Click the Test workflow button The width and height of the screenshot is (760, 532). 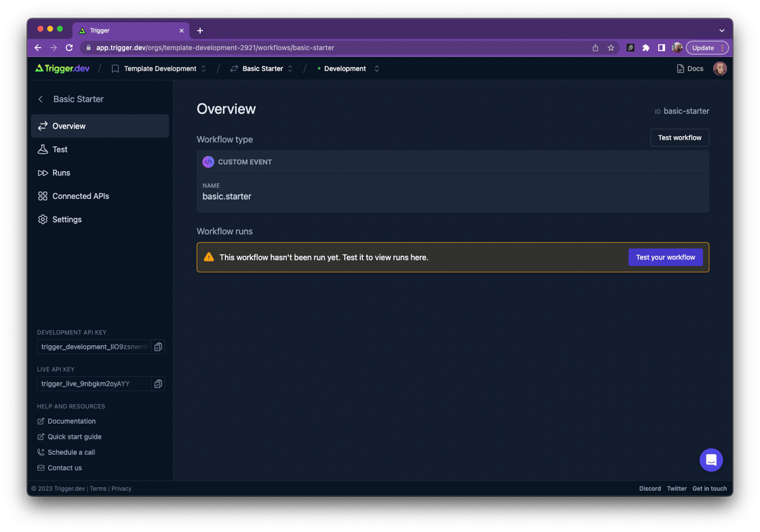pos(680,137)
